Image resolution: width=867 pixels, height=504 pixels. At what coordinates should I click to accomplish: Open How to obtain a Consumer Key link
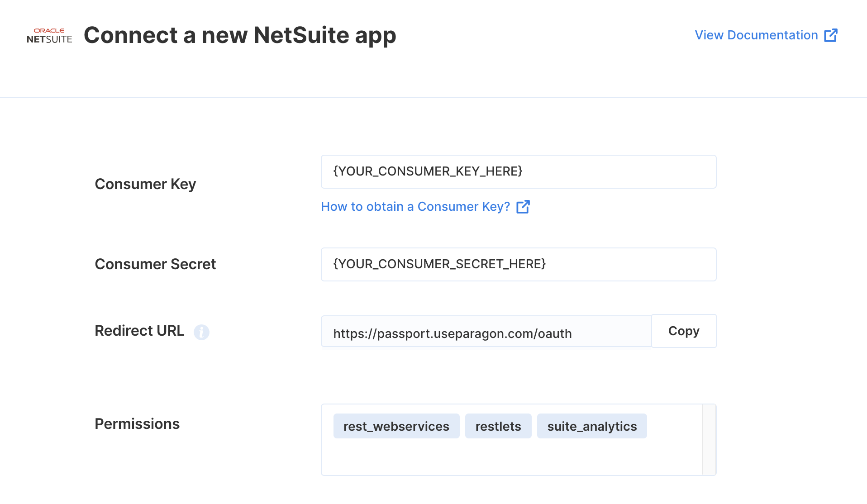coord(425,207)
